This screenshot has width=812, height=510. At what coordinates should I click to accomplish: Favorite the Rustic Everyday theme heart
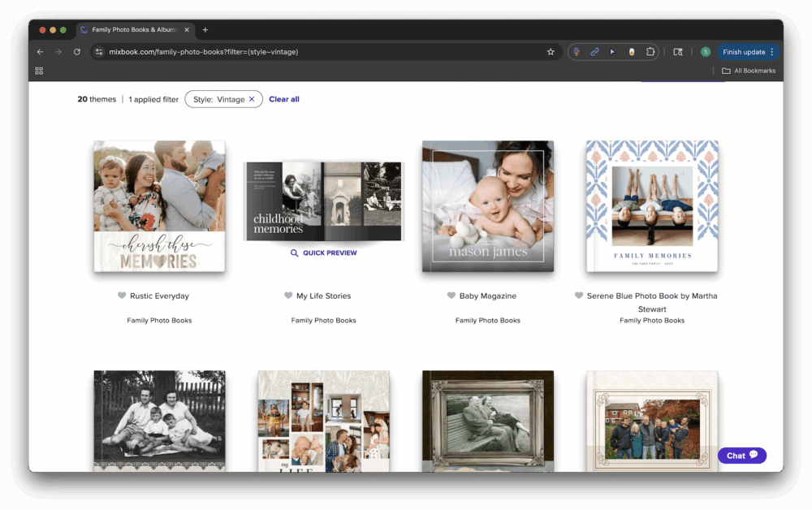pyautogui.click(x=122, y=296)
